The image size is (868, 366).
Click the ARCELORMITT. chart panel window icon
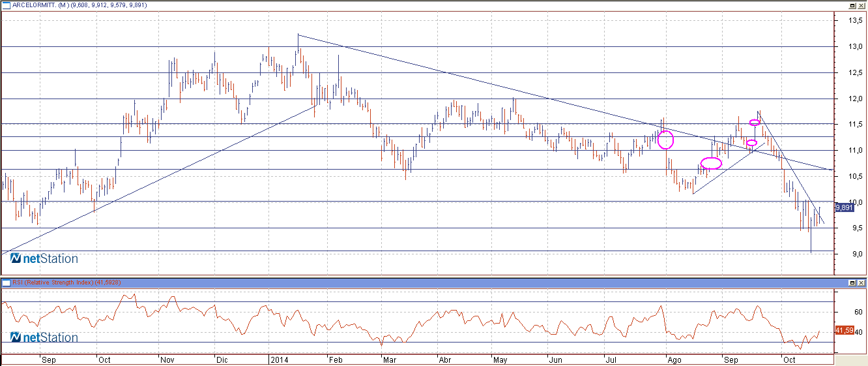[6, 5]
